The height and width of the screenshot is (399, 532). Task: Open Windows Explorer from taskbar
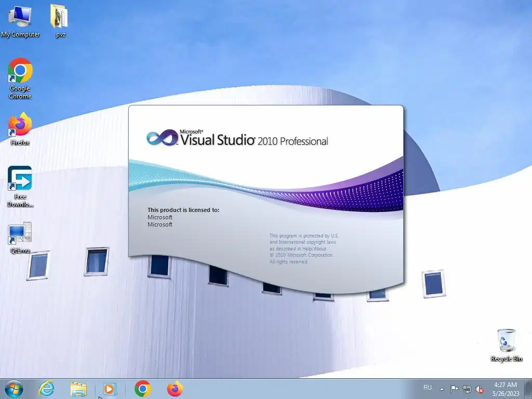[x=78, y=389]
